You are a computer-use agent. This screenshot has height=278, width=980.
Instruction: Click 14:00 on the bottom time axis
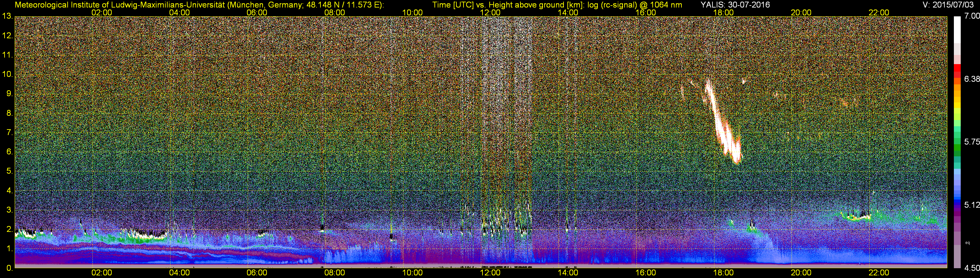568,273
